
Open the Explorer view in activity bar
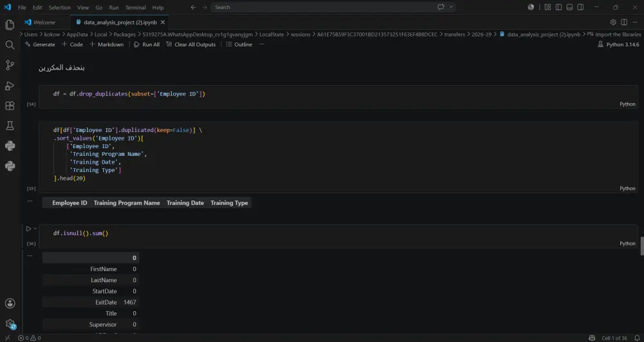point(10,25)
